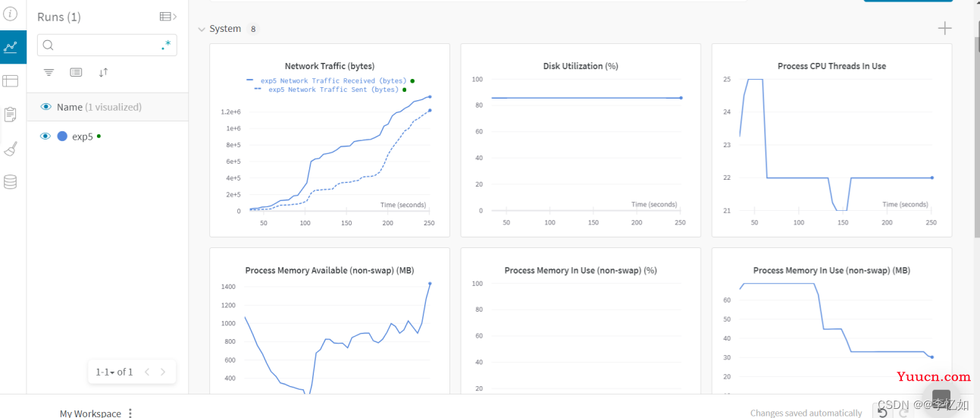980x418 pixels.
Task: Open the sort runs icon
Action: pos(103,72)
